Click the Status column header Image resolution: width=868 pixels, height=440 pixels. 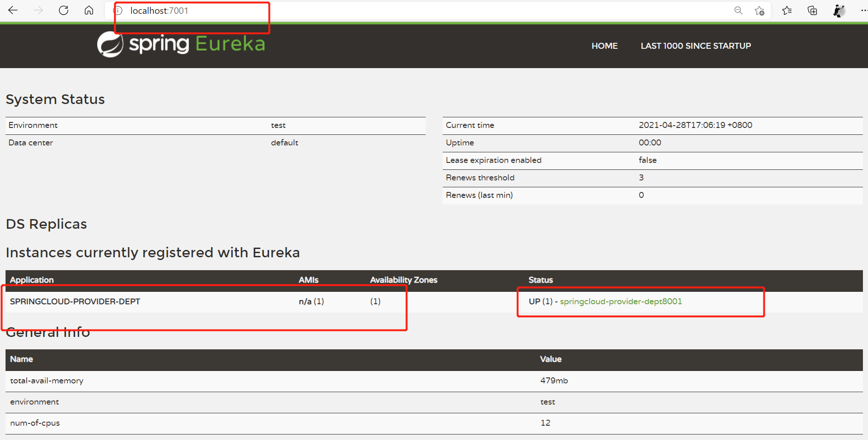(540, 280)
